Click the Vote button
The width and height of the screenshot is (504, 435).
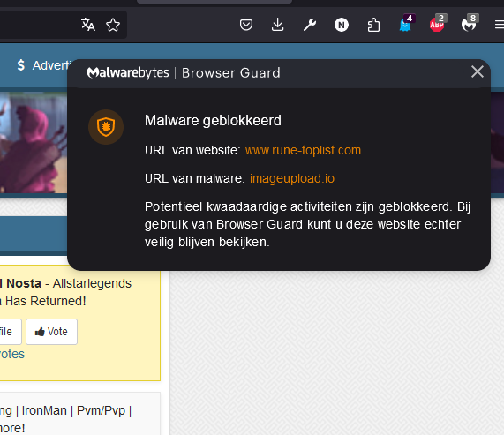51,332
